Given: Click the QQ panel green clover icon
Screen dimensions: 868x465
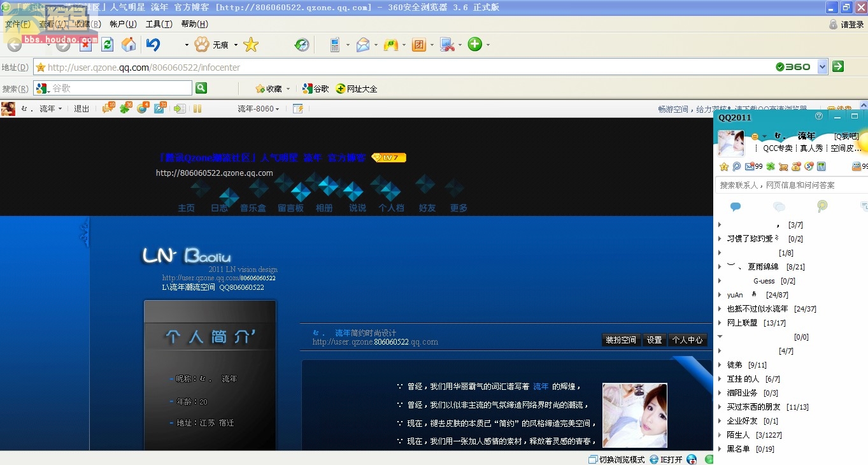Looking at the screenshot, I should [771, 166].
